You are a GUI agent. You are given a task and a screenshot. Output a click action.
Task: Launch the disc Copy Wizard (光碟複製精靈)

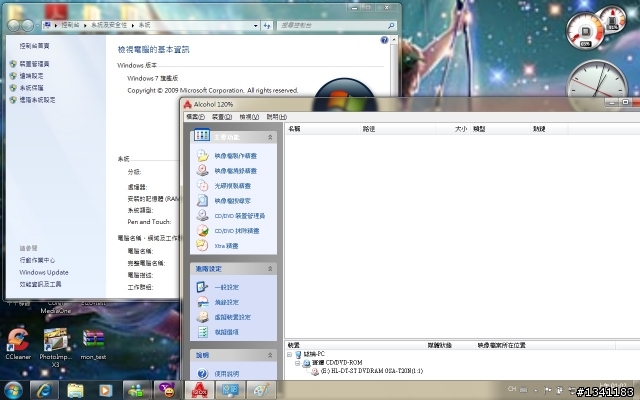click(x=233, y=186)
